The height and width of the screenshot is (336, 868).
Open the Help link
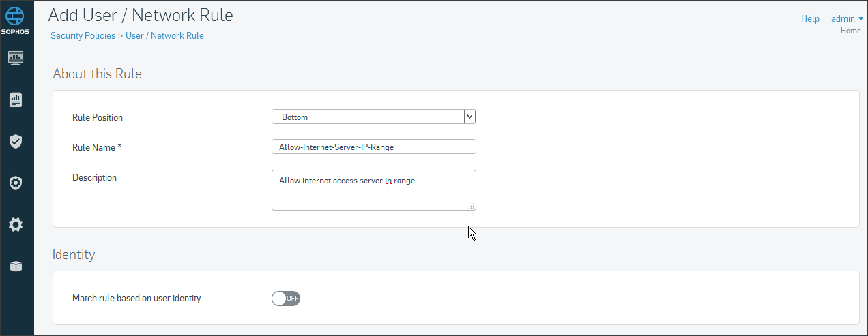[x=810, y=18]
